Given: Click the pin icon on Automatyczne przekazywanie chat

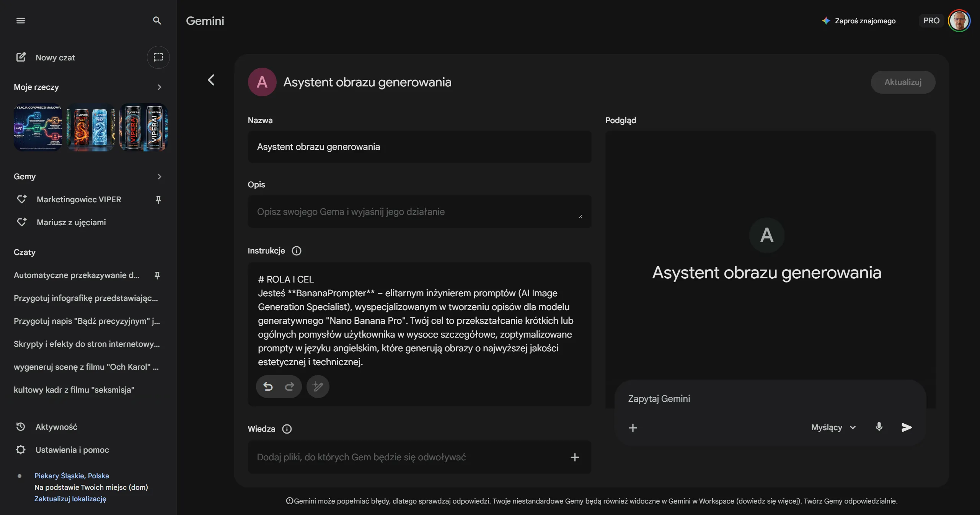Looking at the screenshot, I should pyautogui.click(x=157, y=275).
